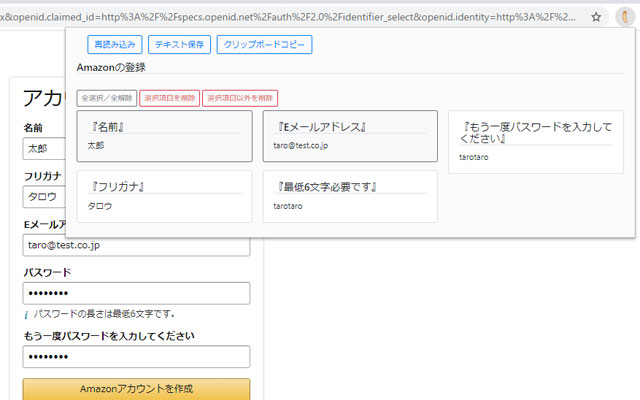Click the Amazonアカウントを作成 button
Screen dimensions: 640x400
136,389
